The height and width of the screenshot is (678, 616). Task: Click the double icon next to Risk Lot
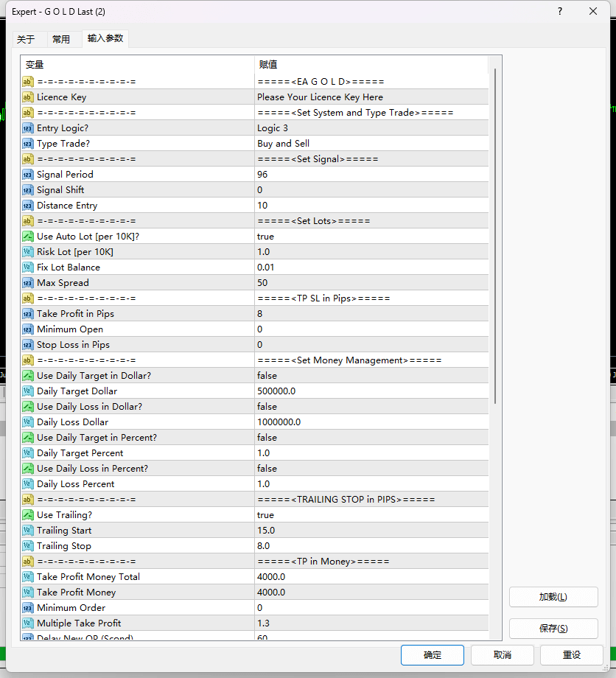[28, 252]
